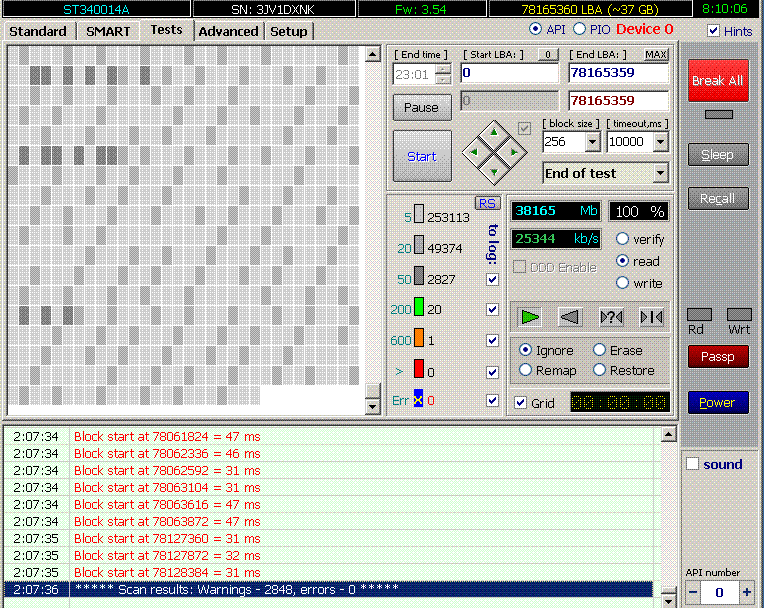Screen dimensions: 764x608
Task: Disable the Grid checkbox
Action: 520,403
